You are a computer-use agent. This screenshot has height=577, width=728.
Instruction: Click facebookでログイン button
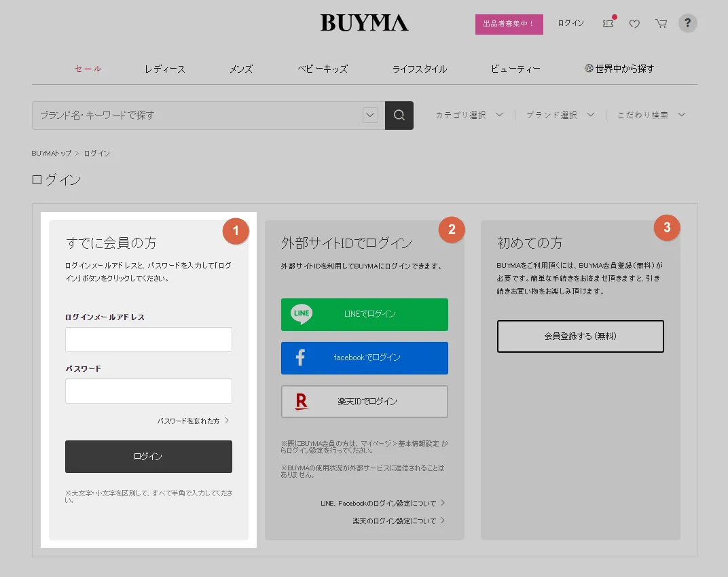point(365,358)
